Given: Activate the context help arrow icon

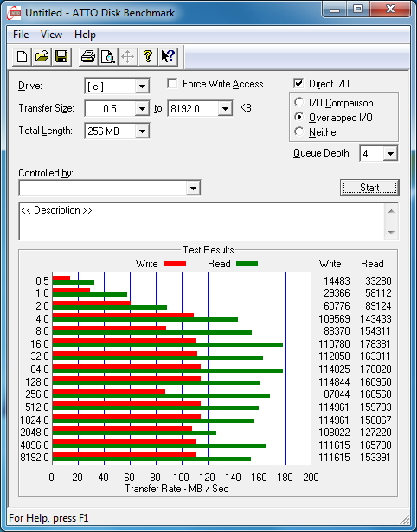Looking at the screenshot, I should pyautogui.click(x=168, y=57).
